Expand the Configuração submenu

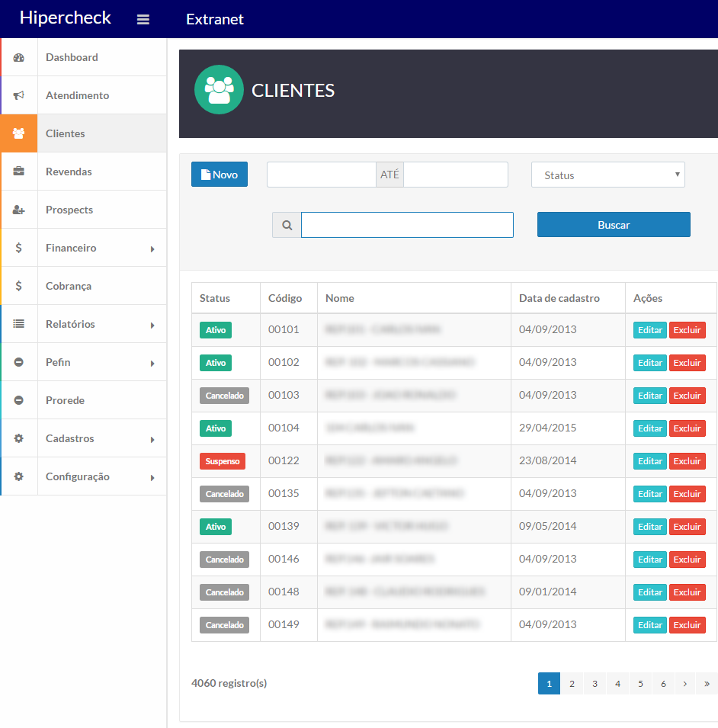click(x=152, y=477)
